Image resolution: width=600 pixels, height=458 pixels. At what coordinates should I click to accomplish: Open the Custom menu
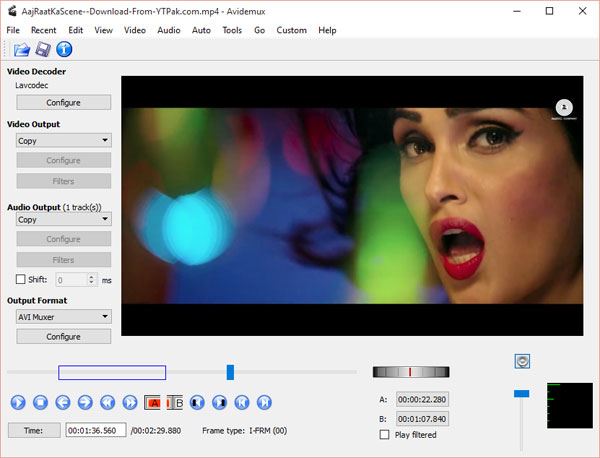click(292, 30)
